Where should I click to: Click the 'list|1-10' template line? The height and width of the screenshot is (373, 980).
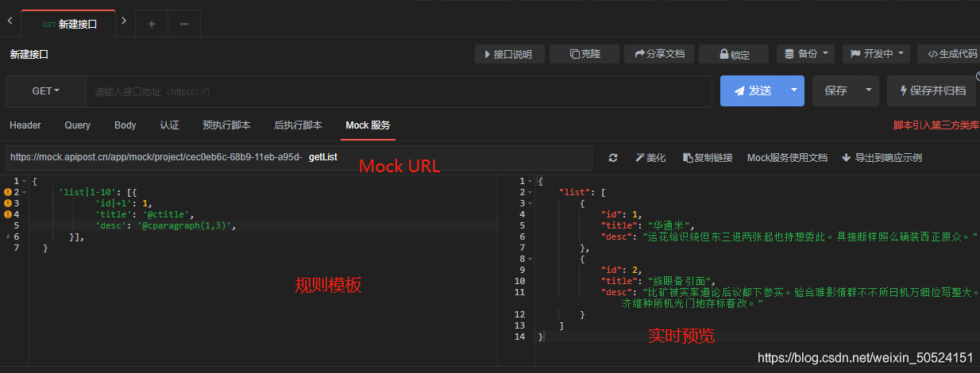coord(99,192)
